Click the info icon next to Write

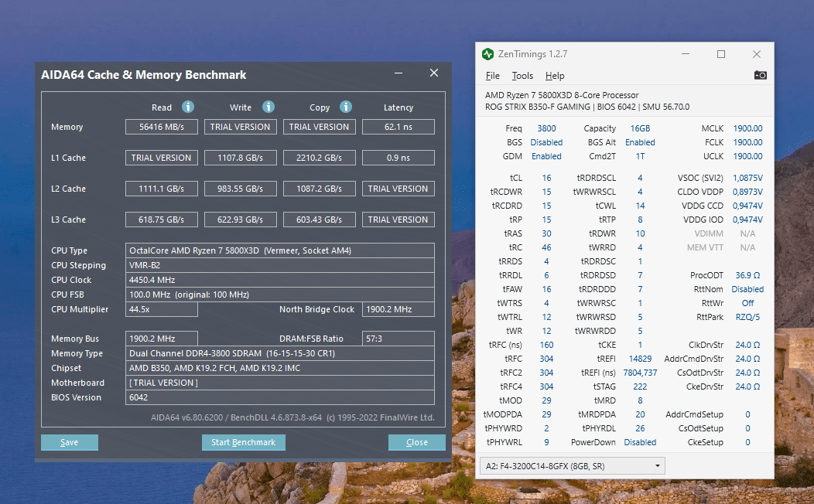click(x=268, y=107)
